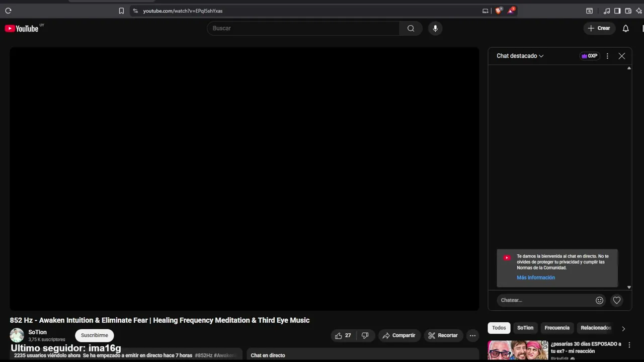
Task: Open chat options three-dot menu
Action: point(607,56)
